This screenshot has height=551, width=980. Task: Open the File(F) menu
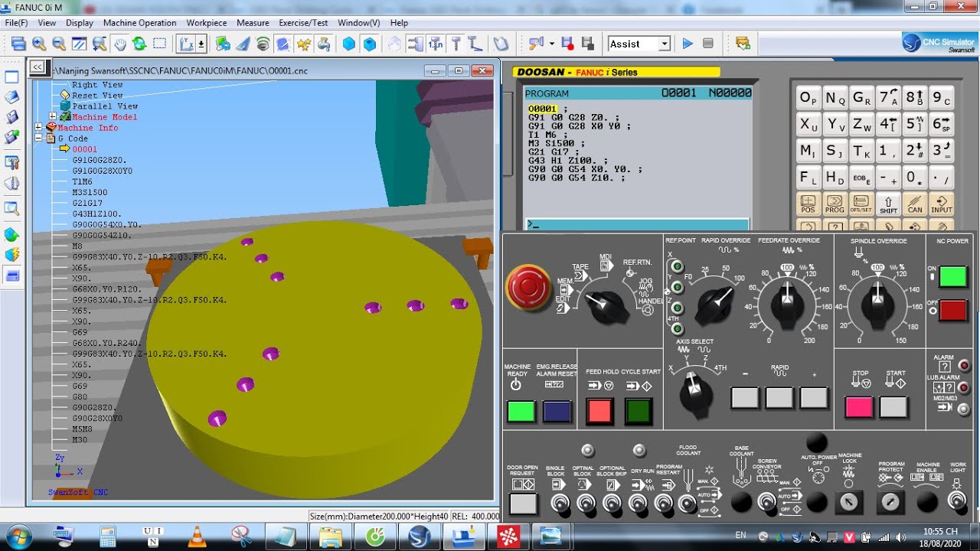[x=16, y=23]
